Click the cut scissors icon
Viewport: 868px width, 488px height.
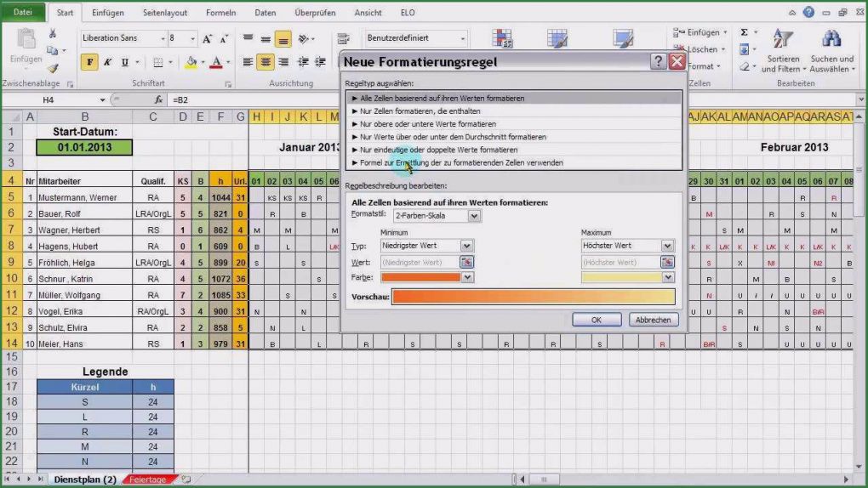53,34
